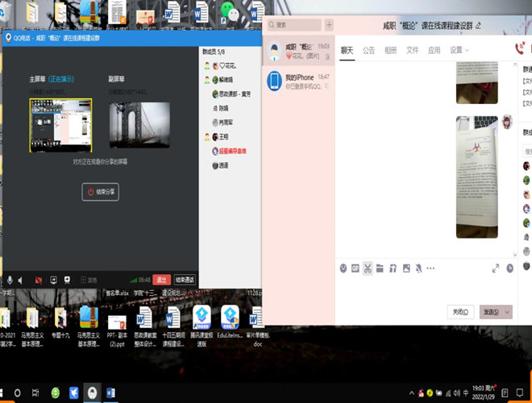Click the search field in QQ
This screenshot has height=403, width=532.
pos(297,25)
